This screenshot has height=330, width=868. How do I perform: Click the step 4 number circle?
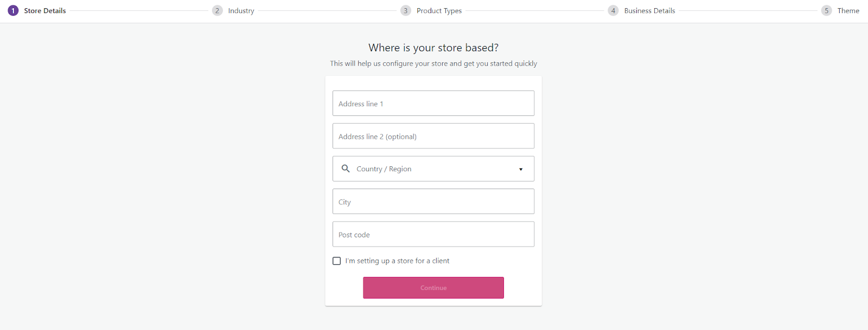click(613, 11)
